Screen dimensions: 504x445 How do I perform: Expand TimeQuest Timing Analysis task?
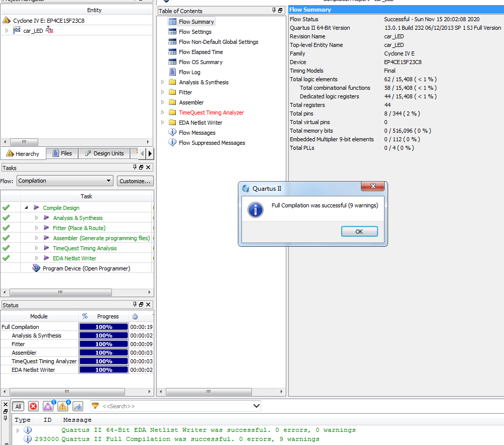36,248
